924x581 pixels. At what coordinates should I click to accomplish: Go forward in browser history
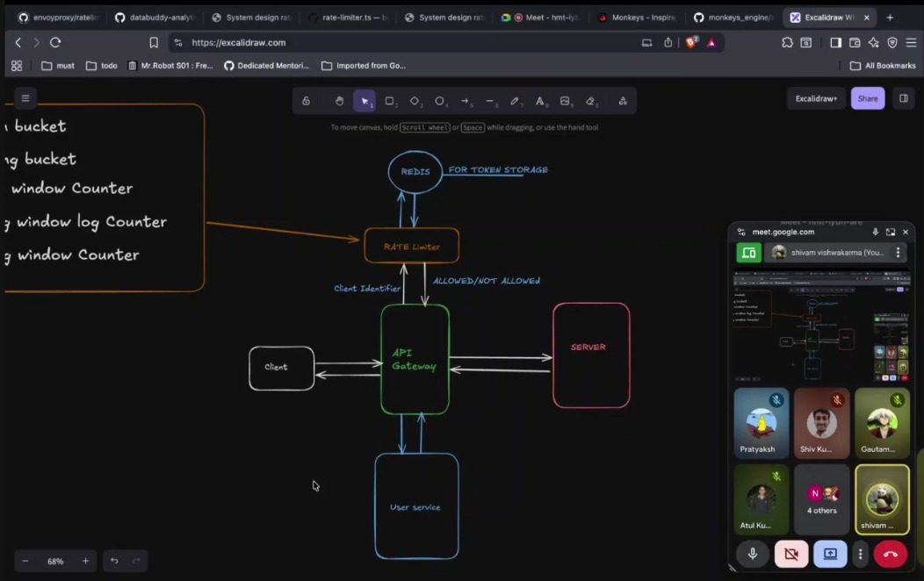tap(37, 42)
